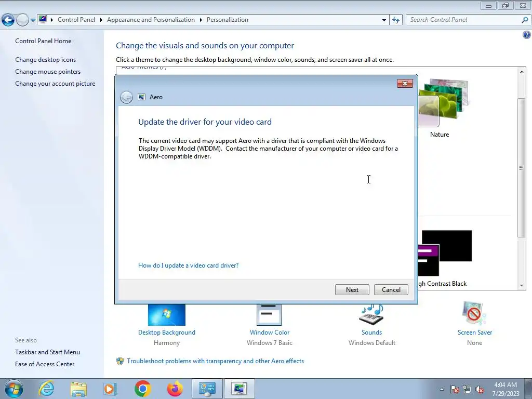Click Troubleshoot problems with transparency link

215,361
